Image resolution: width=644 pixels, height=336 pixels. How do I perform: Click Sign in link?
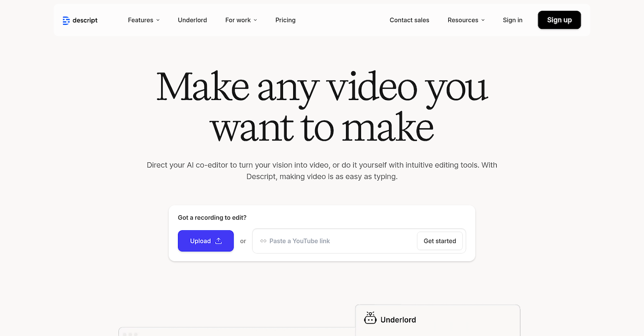click(x=513, y=20)
